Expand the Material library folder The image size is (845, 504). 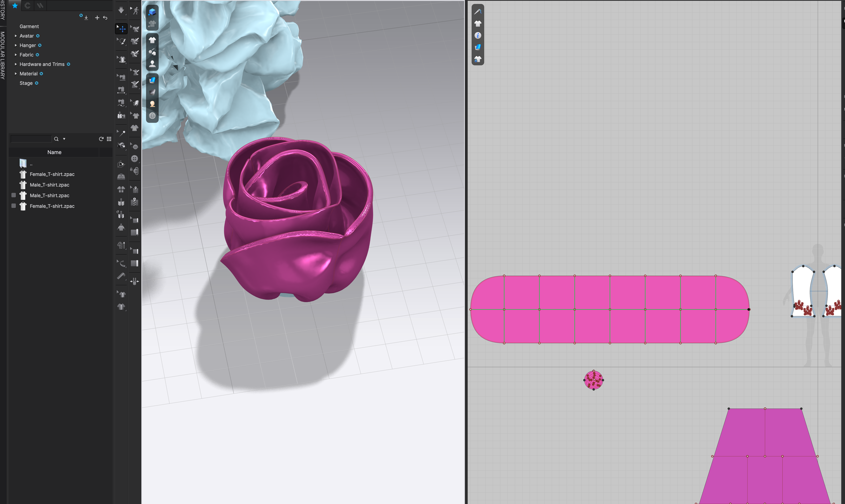click(x=16, y=74)
